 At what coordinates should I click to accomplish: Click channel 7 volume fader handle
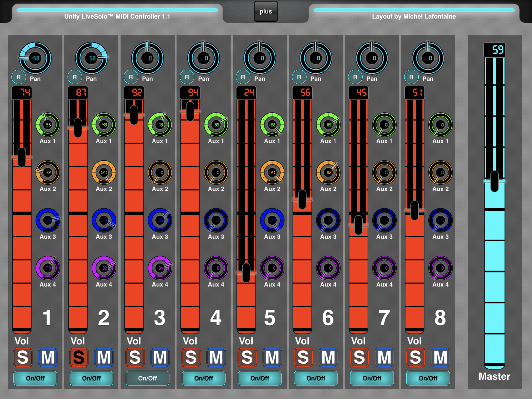tap(358, 225)
